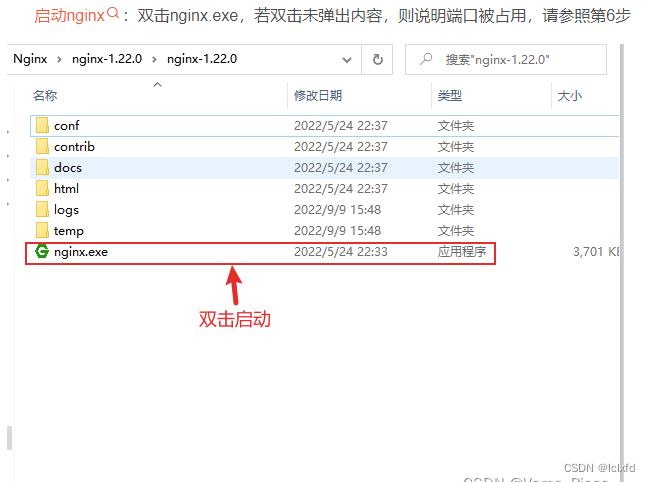650x482 pixels.
Task: Expand chevron between the nginx-1.22.0 breadcrumbs
Action: coord(154,60)
